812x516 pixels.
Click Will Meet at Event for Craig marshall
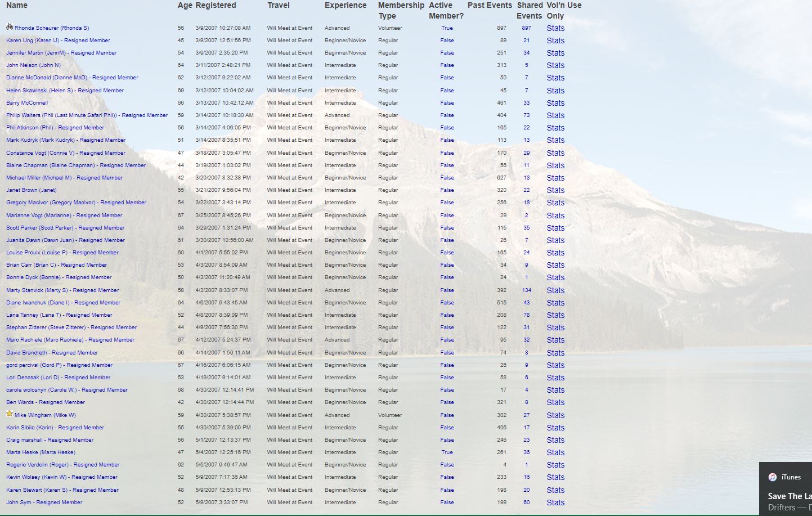[290, 440]
